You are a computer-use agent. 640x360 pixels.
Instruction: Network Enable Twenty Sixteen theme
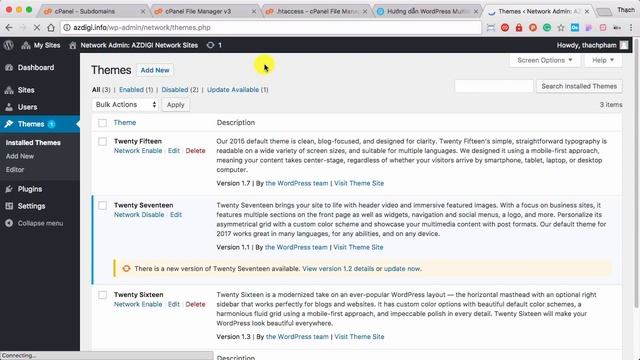tap(138, 304)
